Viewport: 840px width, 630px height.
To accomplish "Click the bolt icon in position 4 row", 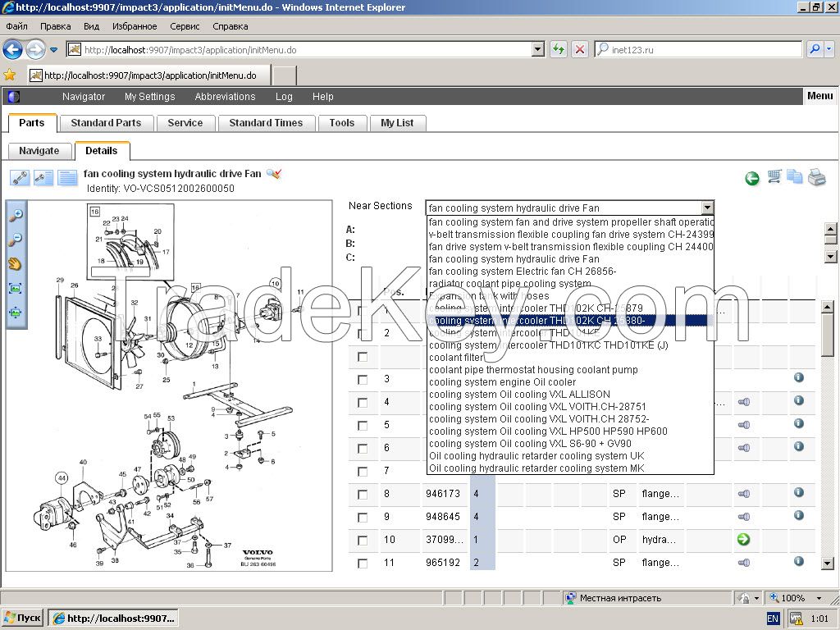I will coord(743,402).
